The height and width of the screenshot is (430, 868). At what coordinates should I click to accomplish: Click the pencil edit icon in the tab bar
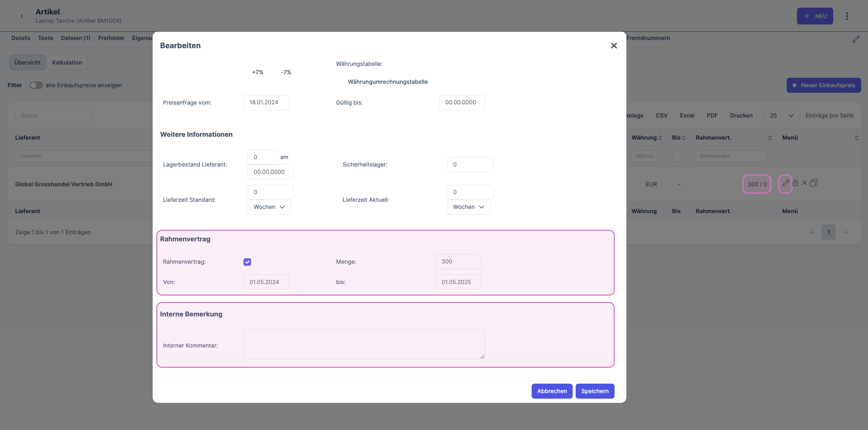(856, 40)
